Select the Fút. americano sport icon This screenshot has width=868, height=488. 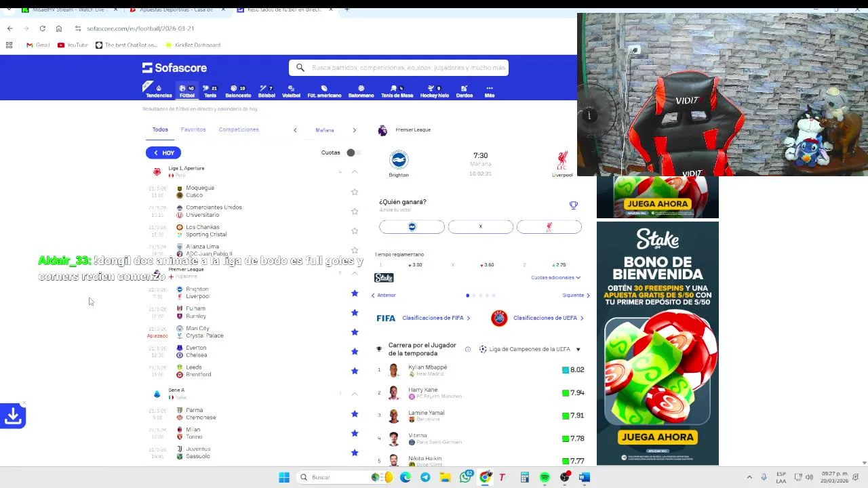[x=324, y=91]
